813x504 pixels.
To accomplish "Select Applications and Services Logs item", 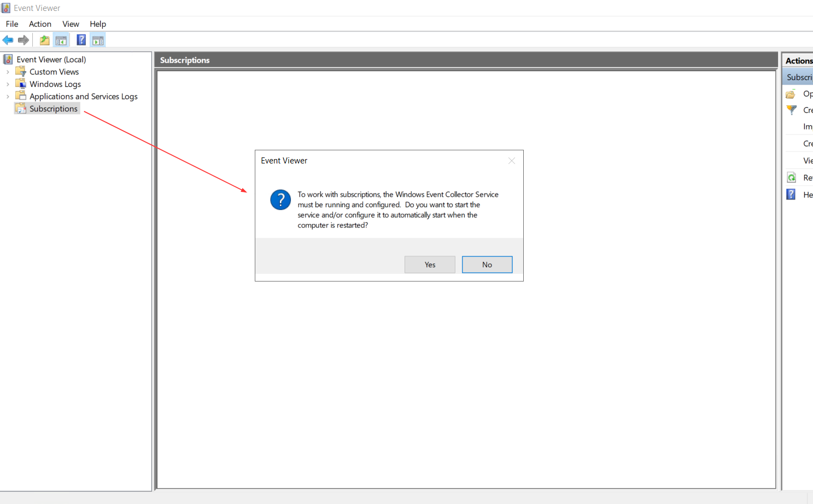I will tap(84, 96).
